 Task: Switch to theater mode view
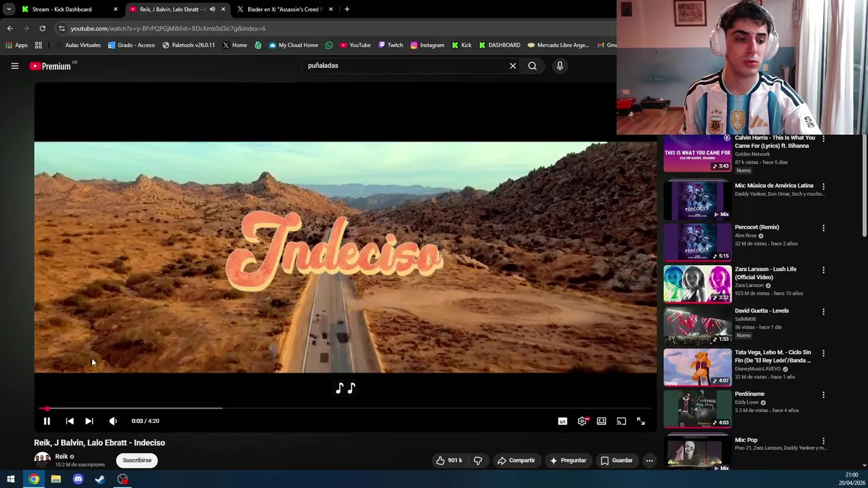point(601,421)
